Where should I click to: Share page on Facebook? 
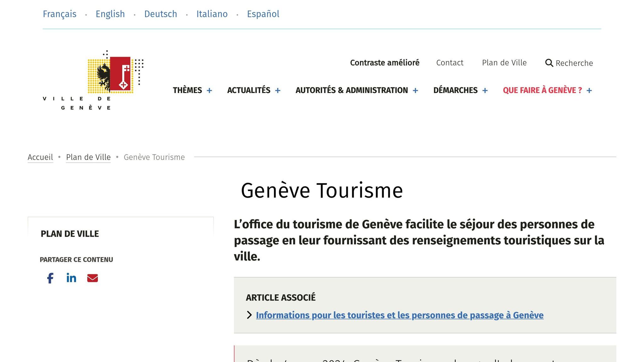click(x=50, y=278)
